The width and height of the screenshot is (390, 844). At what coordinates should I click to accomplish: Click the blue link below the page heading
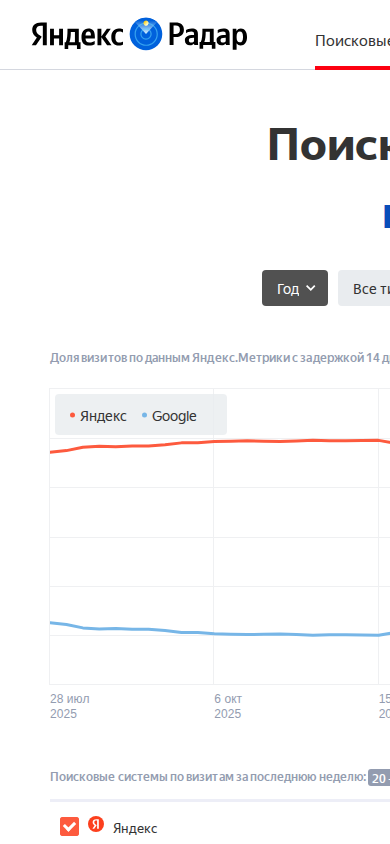pyautogui.click(x=387, y=216)
